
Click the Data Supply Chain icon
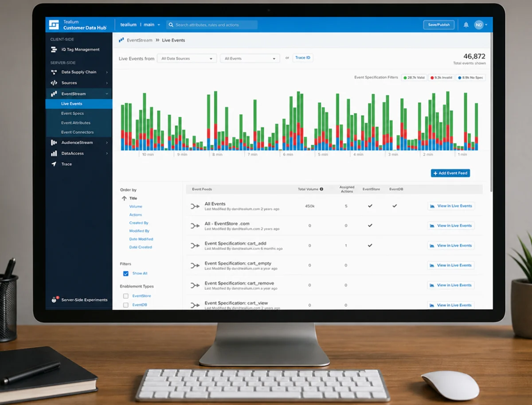coord(54,72)
